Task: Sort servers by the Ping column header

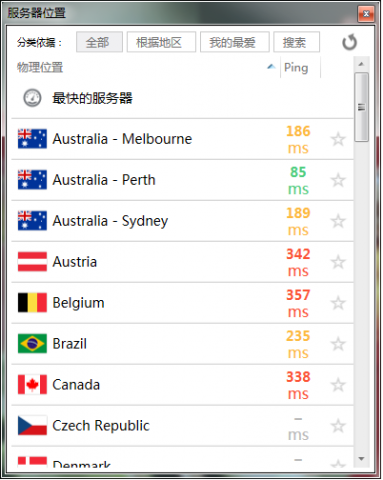Action: coord(296,68)
